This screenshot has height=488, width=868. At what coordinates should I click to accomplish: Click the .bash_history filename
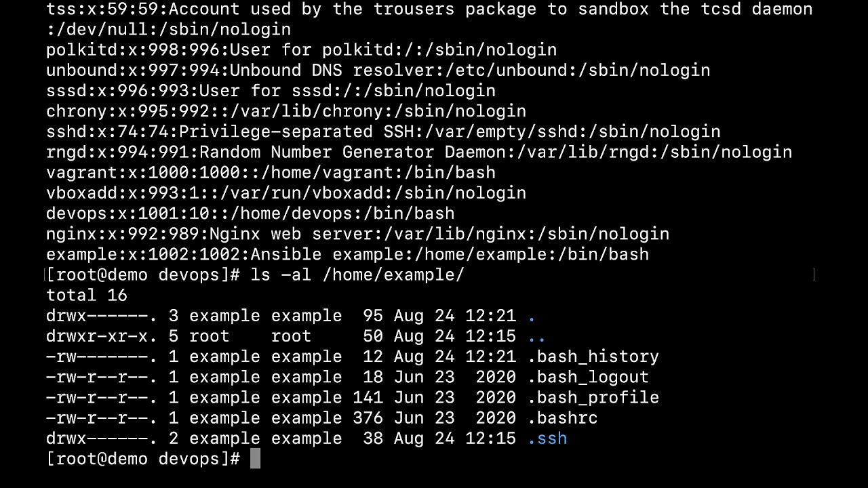[x=593, y=357]
